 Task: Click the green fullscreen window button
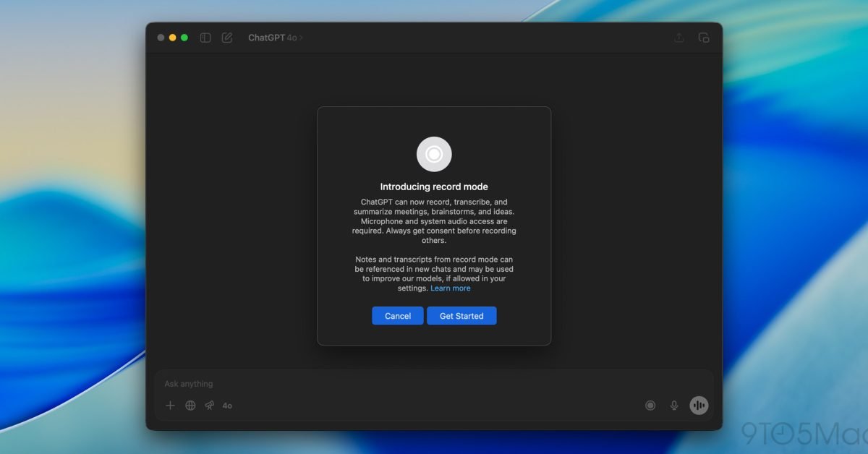[x=184, y=38]
